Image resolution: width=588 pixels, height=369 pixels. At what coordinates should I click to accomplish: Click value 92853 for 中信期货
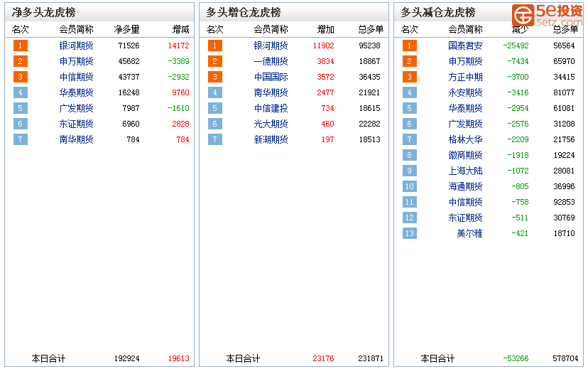coord(564,202)
